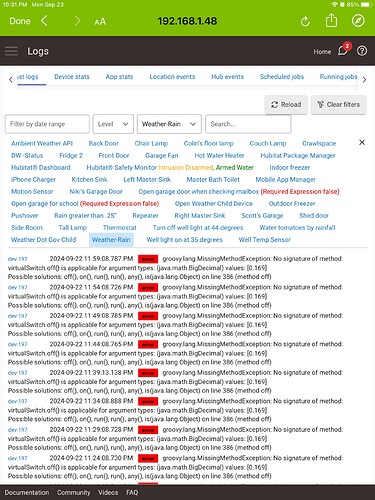
Task: Close the device filter list X
Action: point(362,142)
